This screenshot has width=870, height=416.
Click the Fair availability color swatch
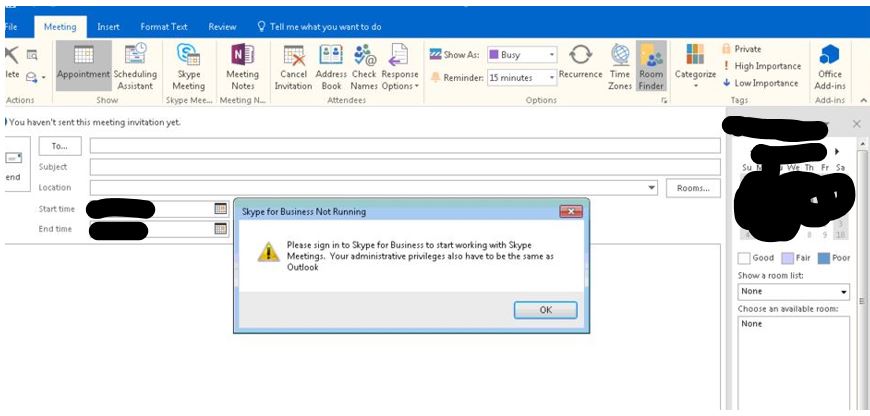(x=787, y=258)
